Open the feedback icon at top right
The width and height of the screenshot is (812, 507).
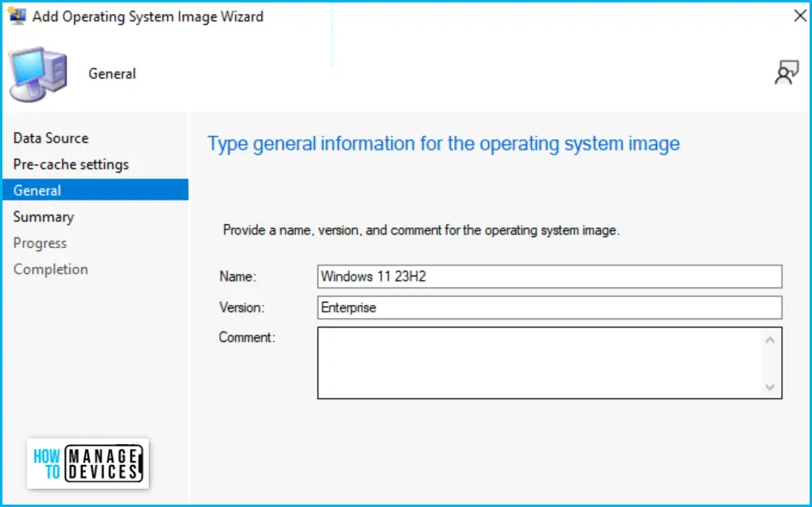(786, 73)
